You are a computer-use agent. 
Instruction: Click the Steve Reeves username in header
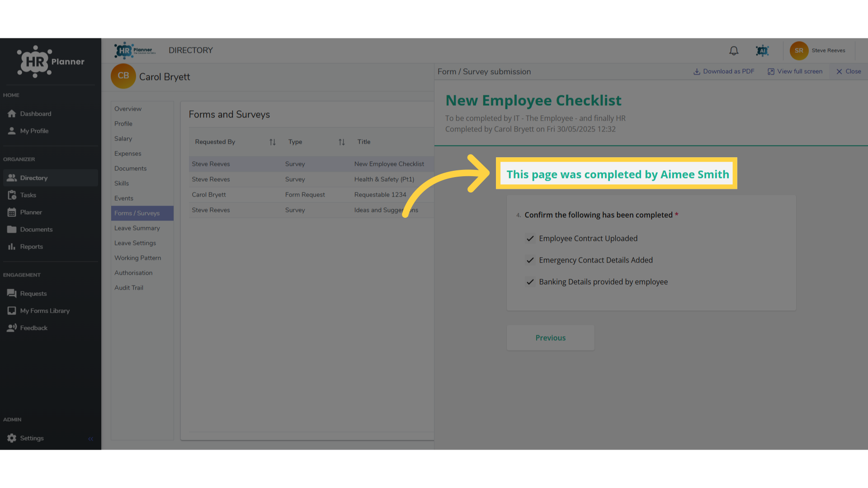pos(828,51)
